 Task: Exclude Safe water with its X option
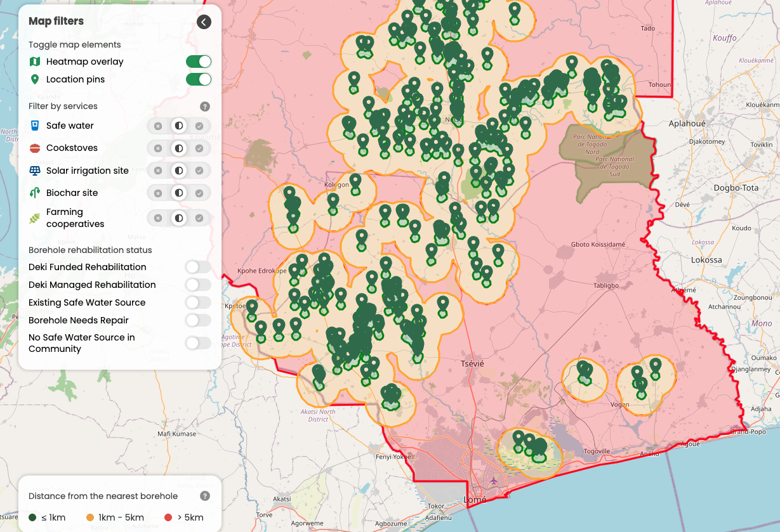click(x=158, y=126)
